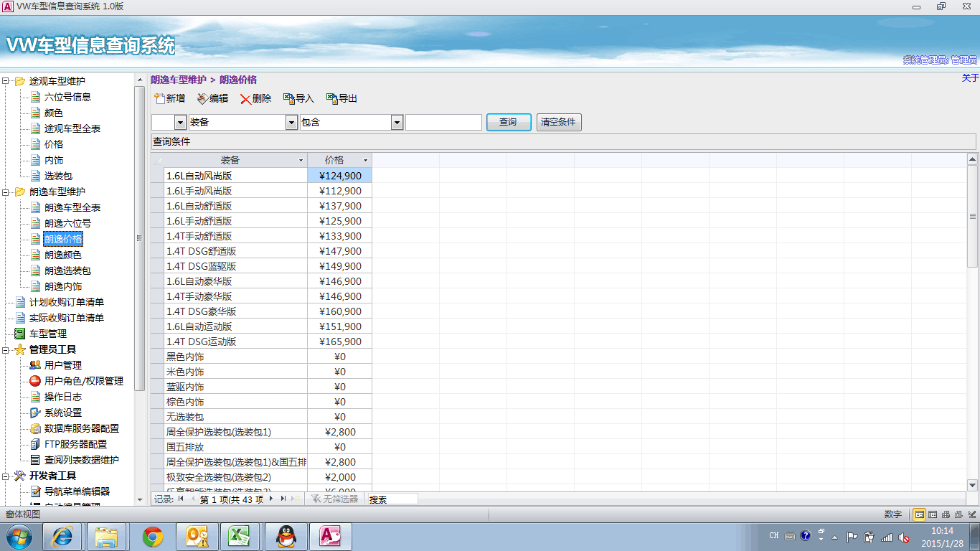Screen dimensions: 980x551
Task: Open 查阅列表数据维护 icon
Action: click(35, 460)
